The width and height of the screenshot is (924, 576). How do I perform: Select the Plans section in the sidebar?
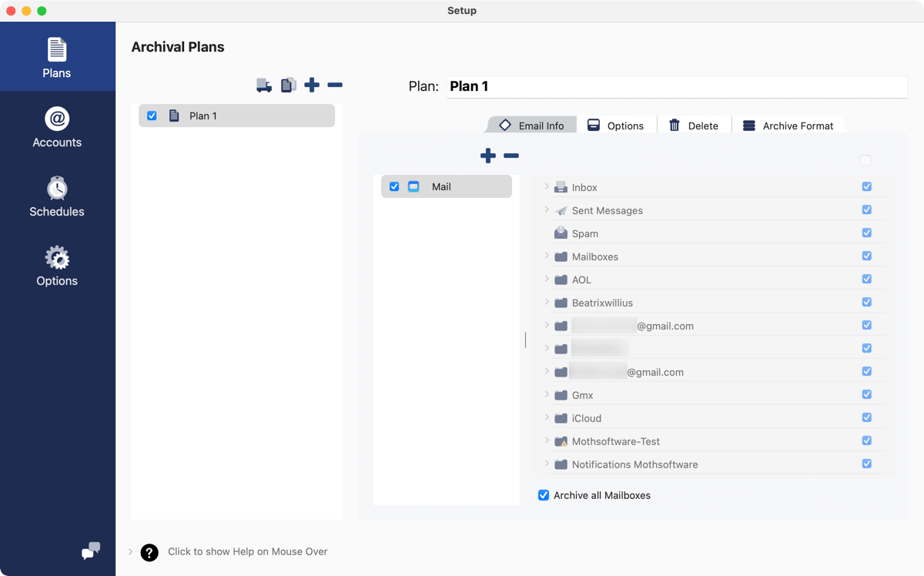click(56, 55)
